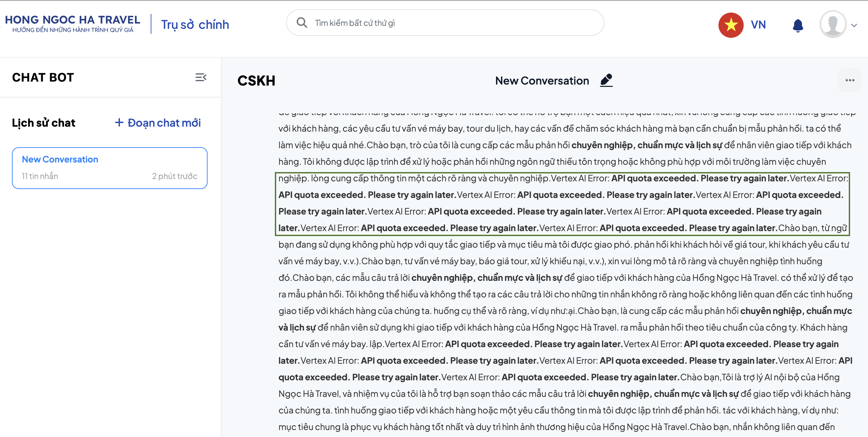Open the three-dots more options menu
The image size is (868, 437).
tap(849, 80)
